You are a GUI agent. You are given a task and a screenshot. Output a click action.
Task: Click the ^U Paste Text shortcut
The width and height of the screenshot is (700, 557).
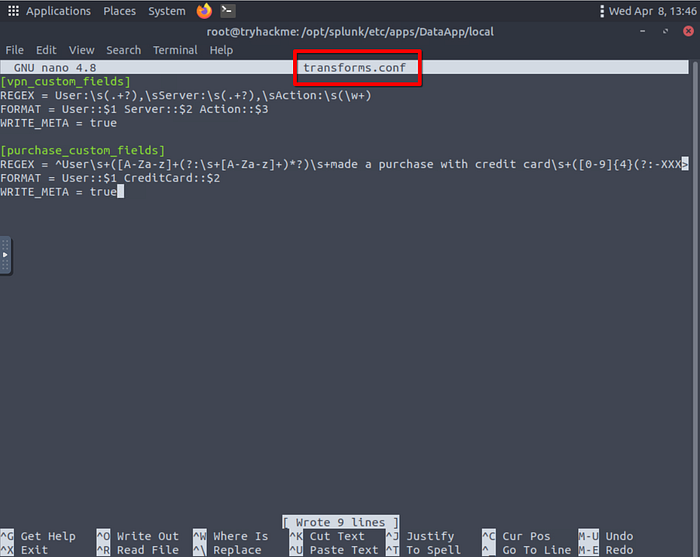334,550
